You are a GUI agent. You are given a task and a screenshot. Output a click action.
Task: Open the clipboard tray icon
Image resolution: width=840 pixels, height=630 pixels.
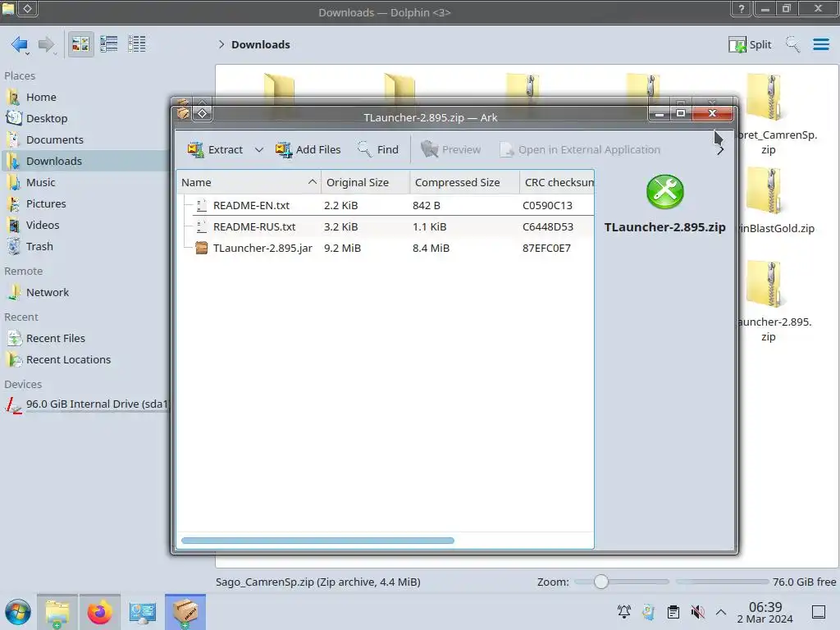pos(673,612)
